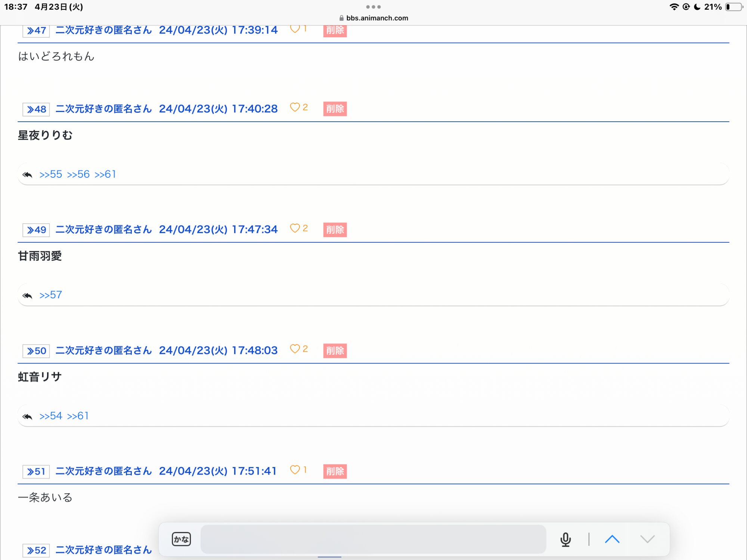Jump to next match with down chevron
This screenshot has width=747, height=560.
647,539
